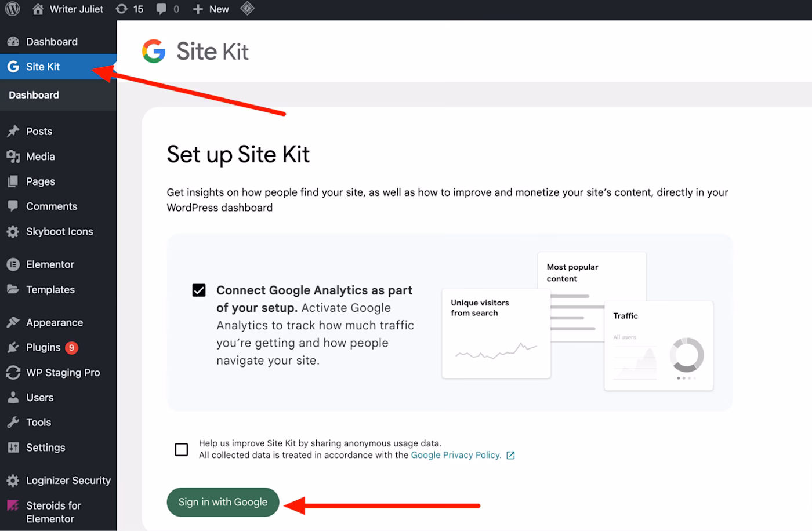Enable sharing anonymous usage data
This screenshot has width=812, height=531.
click(x=181, y=449)
